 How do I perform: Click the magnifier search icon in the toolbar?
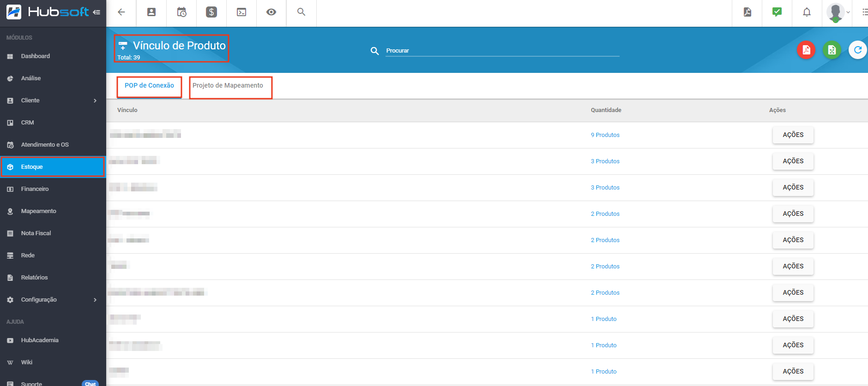pos(301,12)
